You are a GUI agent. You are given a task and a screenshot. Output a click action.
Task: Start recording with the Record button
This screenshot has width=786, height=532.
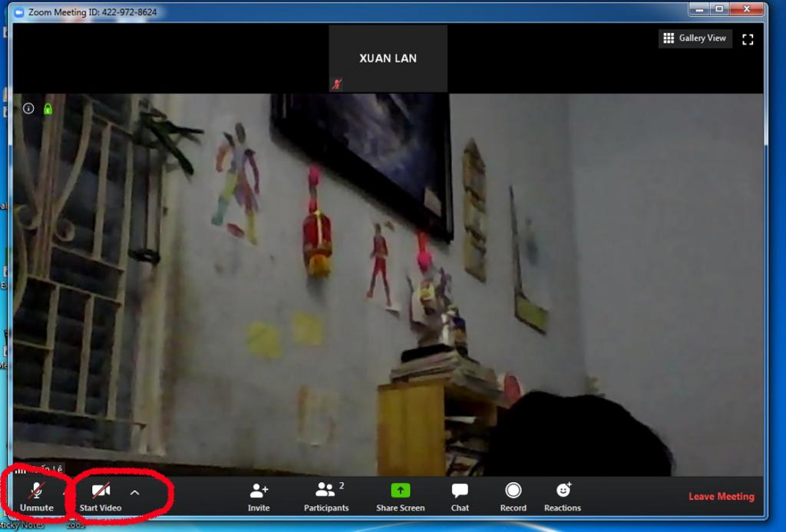point(513,496)
